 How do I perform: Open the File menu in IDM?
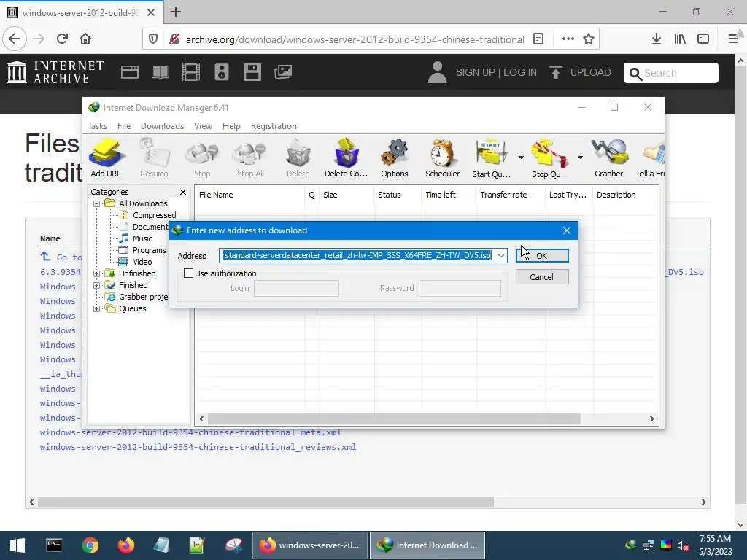(124, 126)
